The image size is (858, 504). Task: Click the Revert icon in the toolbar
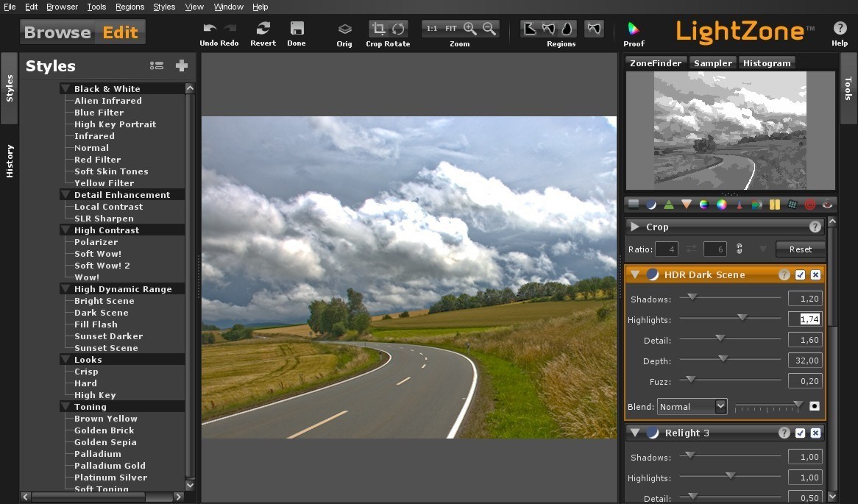[x=263, y=29]
